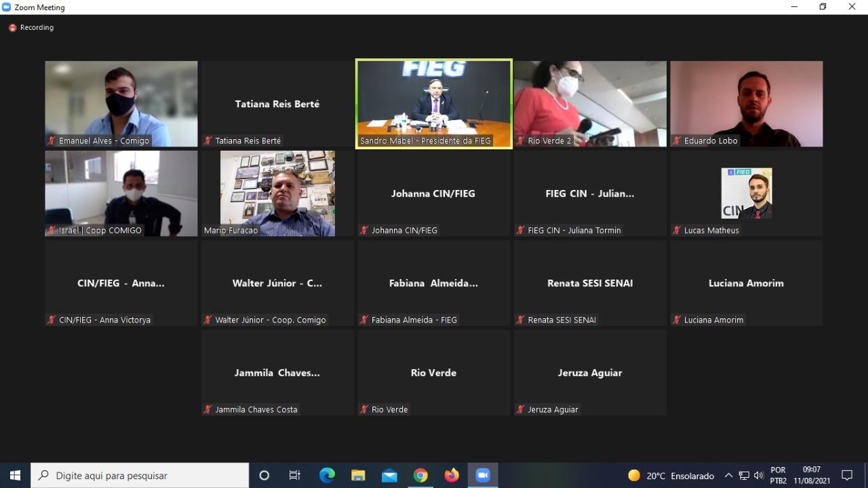This screenshot has width=868, height=488.
Task: Select Eduardo Lobo's video tile
Action: 747,104
